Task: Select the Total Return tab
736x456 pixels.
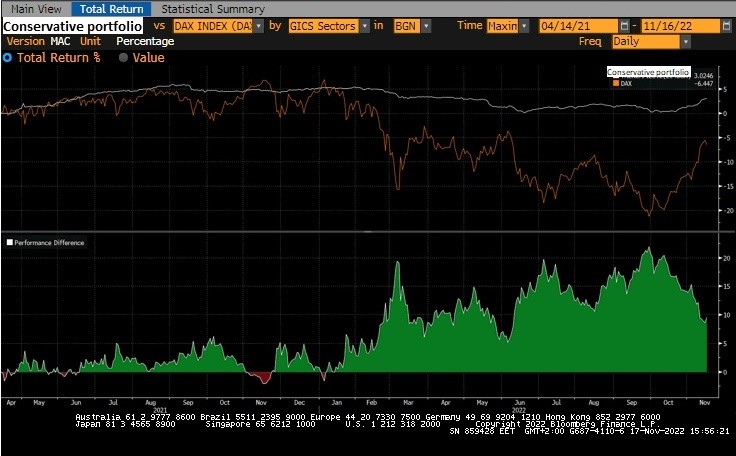Action: (x=111, y=9)
